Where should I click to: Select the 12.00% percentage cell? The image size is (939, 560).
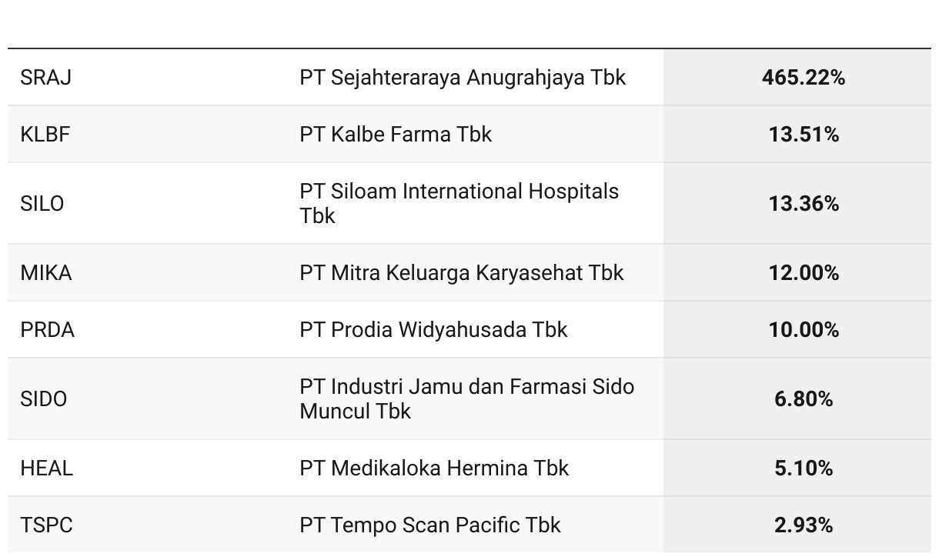[x=803, y=273]
